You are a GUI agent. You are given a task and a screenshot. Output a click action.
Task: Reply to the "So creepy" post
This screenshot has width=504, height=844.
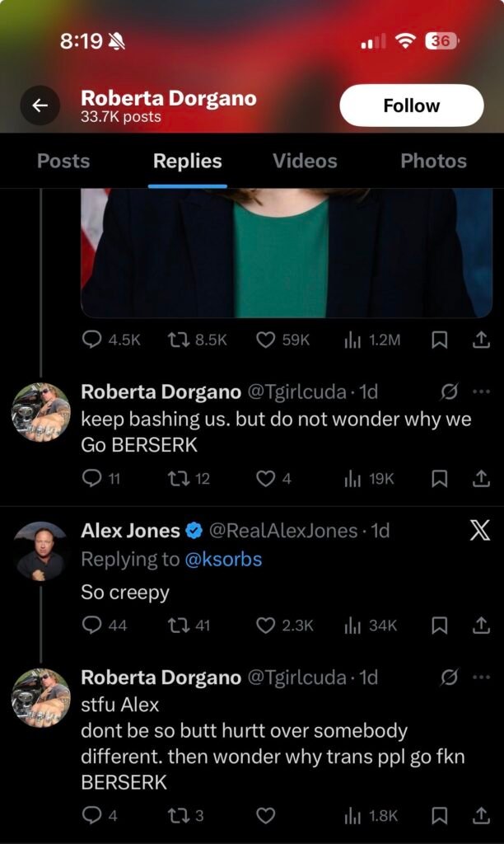[x=93, y=626]
